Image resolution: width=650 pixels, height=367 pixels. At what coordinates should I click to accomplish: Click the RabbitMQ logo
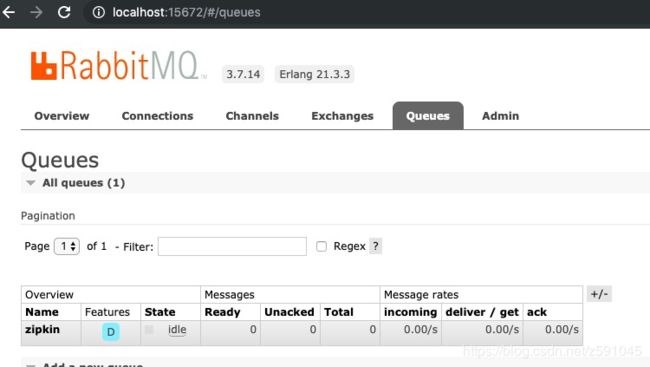pyautogui.click(x=119, y=66)
